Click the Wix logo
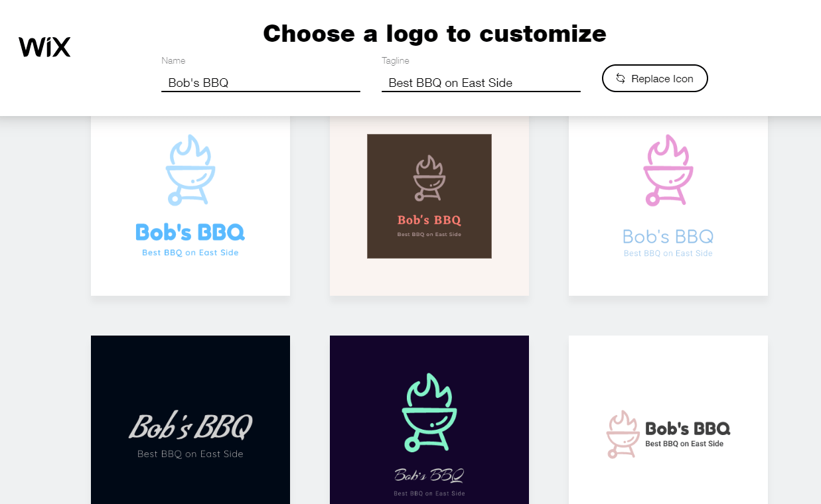Viewport: 821px width, 504px height. (x=44, y=47)
